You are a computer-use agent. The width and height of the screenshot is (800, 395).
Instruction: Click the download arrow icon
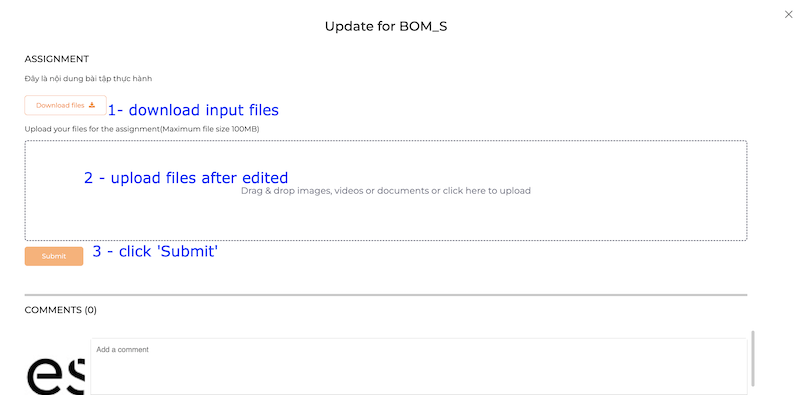click(x=92, y=105)
